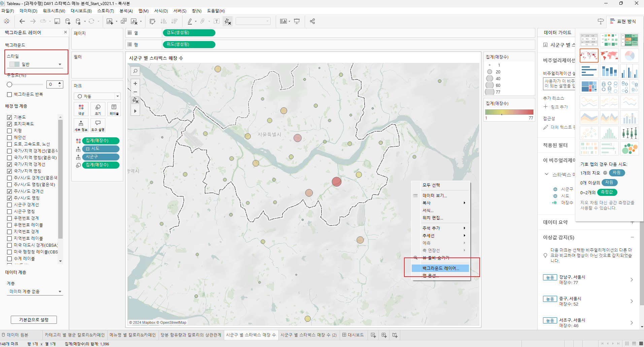
Task: Open the mark type 자동 dropdown
Action: 97,96
